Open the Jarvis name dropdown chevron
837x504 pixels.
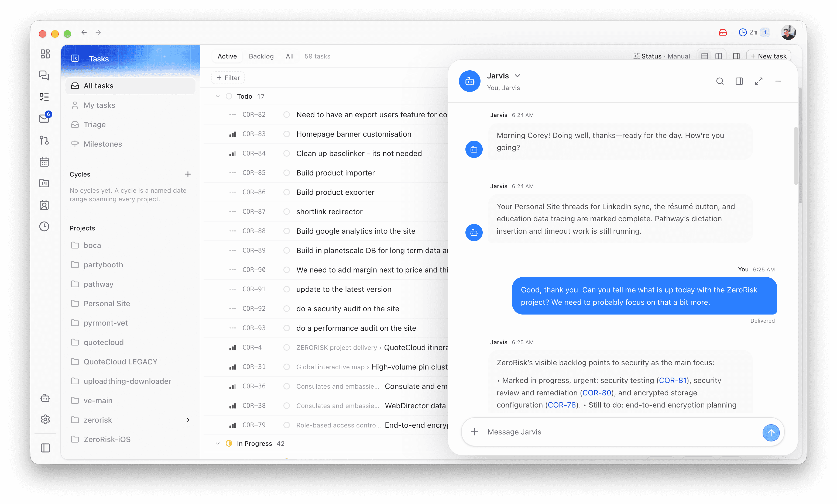pos(517,76)
